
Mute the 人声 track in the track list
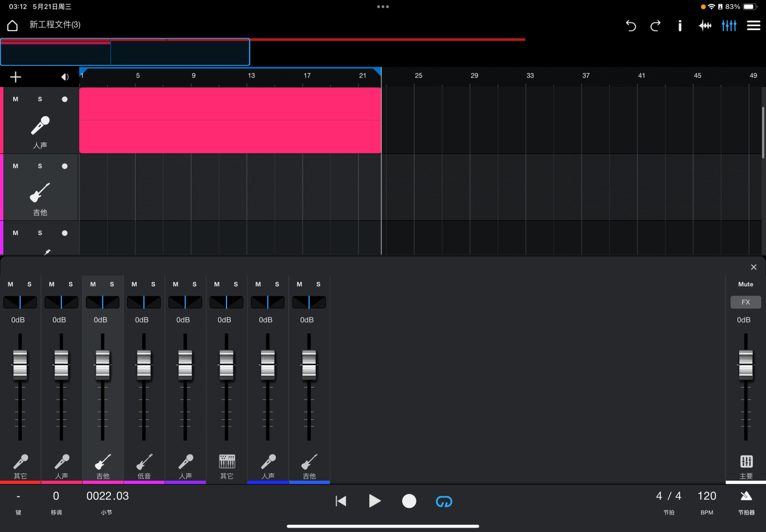point(15,100)
